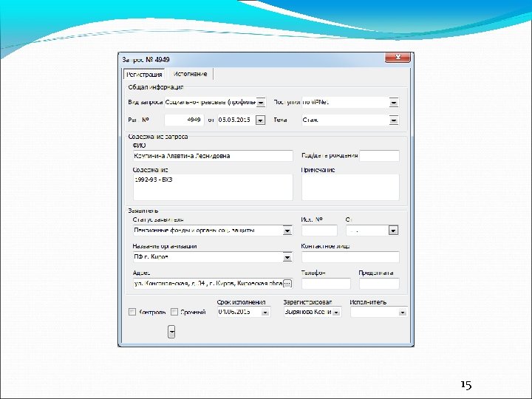Open the От date dropdown in Заявитель section

tap(393, 231)
